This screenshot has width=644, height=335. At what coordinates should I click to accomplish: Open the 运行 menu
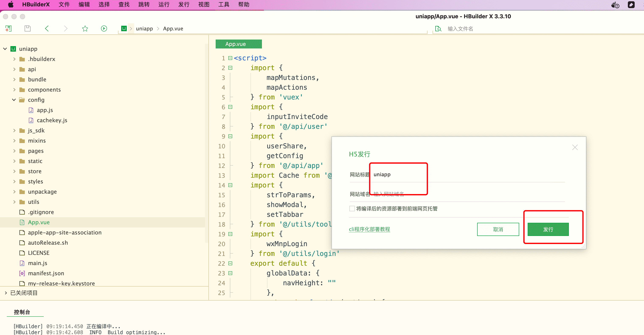(x=164, y=4)
